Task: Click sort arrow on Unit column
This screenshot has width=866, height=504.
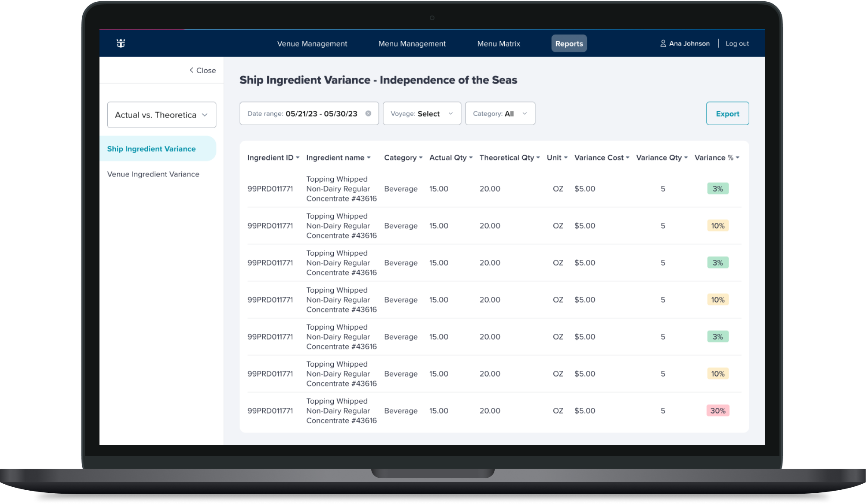Action: tap(565, 158)
